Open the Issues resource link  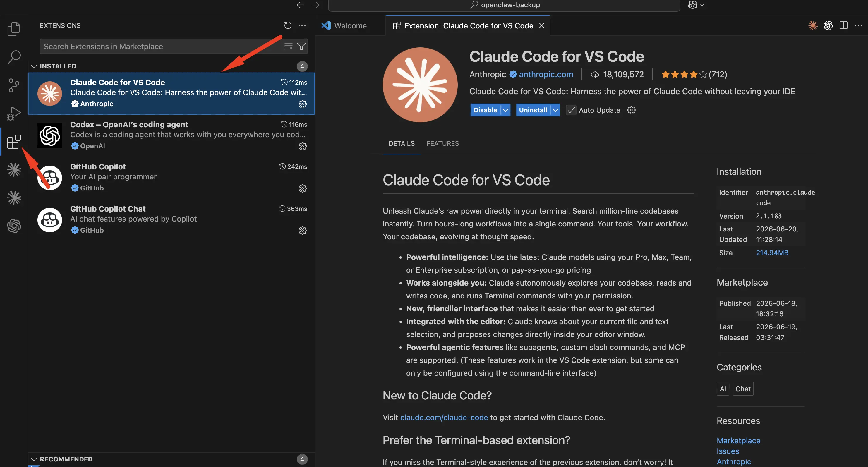[728, 451]
